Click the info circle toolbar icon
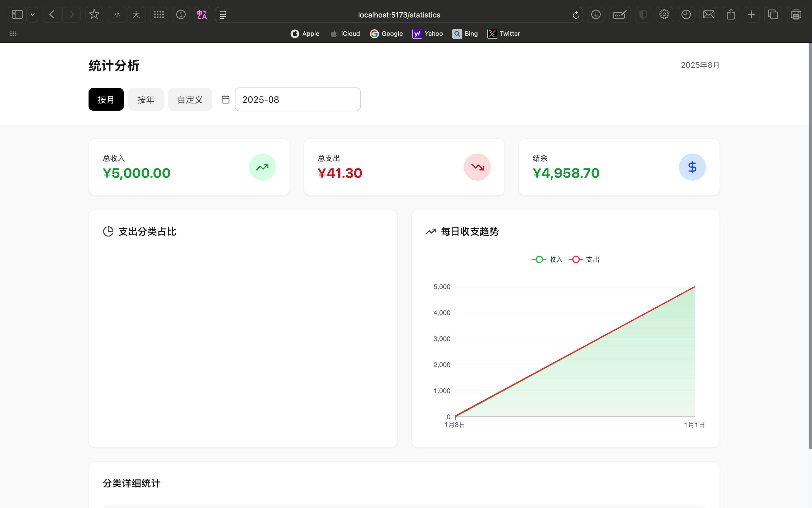The height and width of the screenshot is (508, 812). (181, 14)
